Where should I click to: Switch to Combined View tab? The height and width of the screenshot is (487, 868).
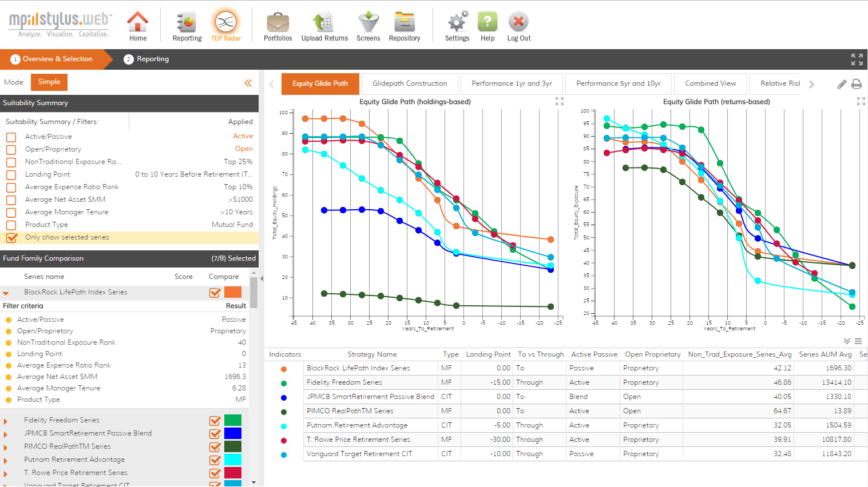[711, 83]
